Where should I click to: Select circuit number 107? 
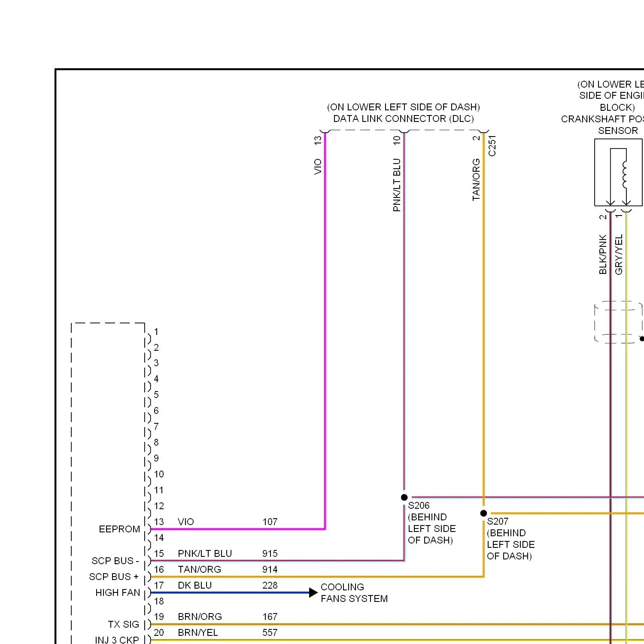click(x=270, y=522)
